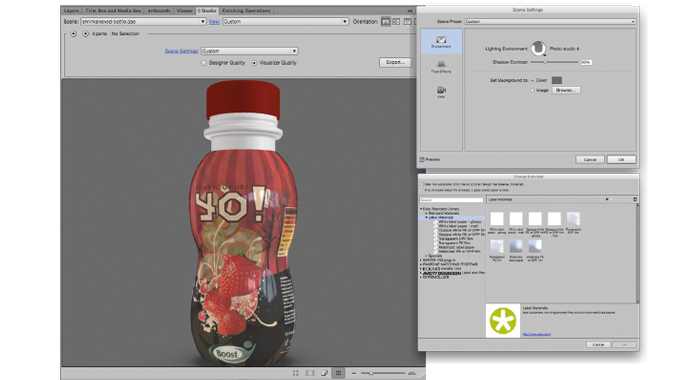The height and width of the screenshot is (380, 680).
Task: Switch to the Studio tab
Action: tap(207, 10)
